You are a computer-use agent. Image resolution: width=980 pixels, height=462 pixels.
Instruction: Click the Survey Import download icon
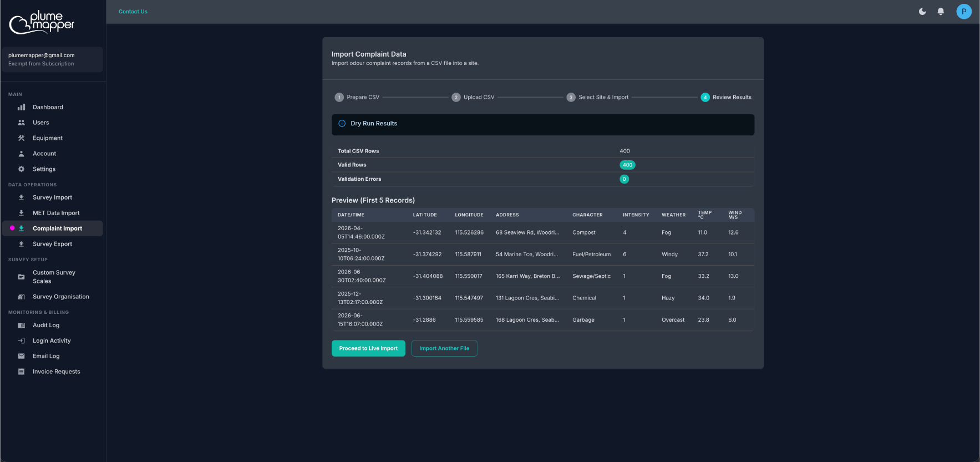(22, 197)
